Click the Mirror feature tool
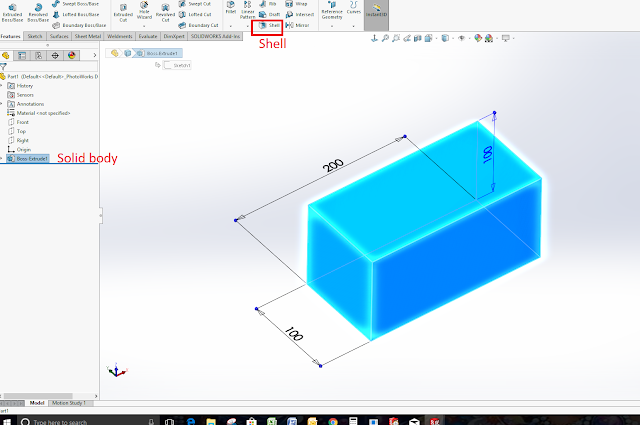 point(297,25)
